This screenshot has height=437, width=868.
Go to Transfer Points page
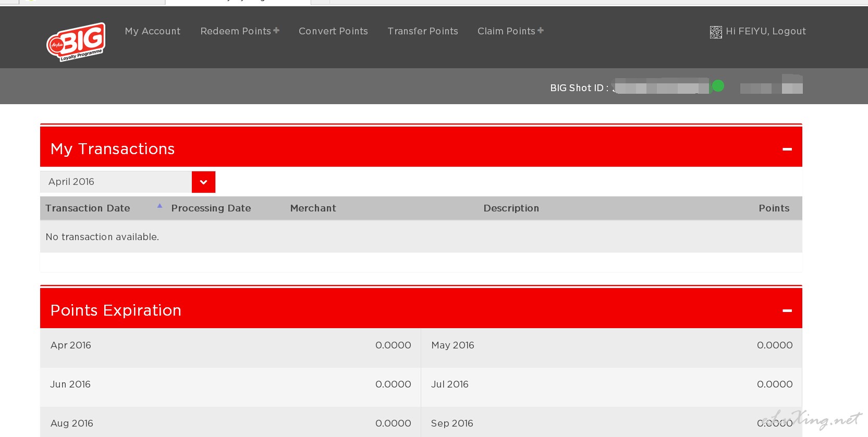(423, 31)
